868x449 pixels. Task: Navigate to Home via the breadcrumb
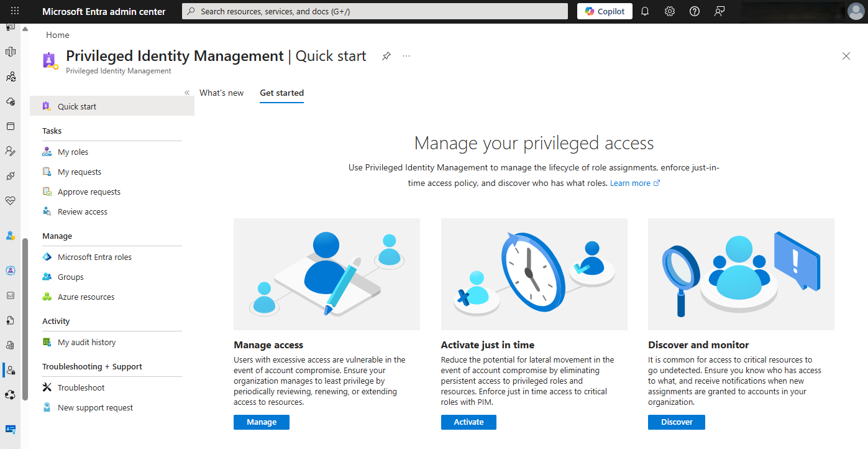57,34
